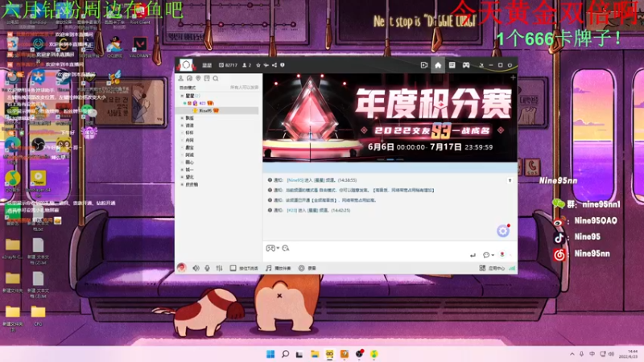This screenshot has height=362, width=644.
Task: Click the music note accompaniment button
Action: (x=278, y=268)
